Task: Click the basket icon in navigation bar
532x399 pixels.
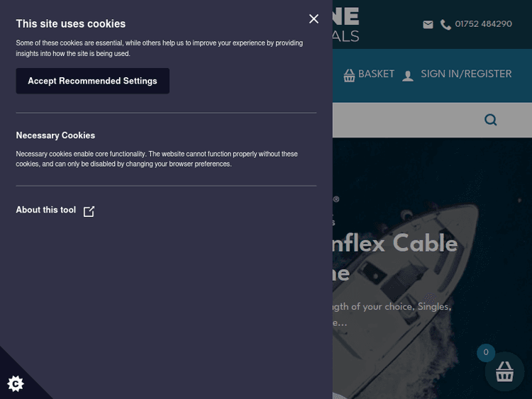Action: click(349, 75)
